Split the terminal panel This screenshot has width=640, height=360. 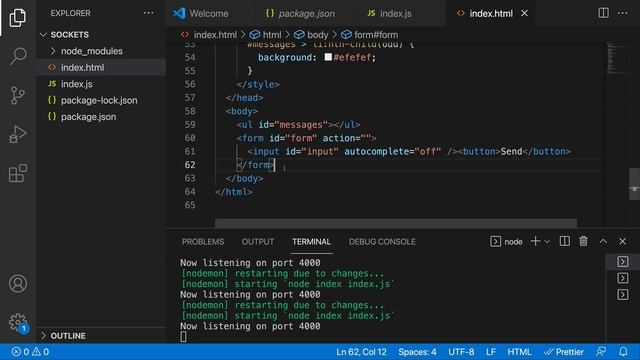coord(565,241)
